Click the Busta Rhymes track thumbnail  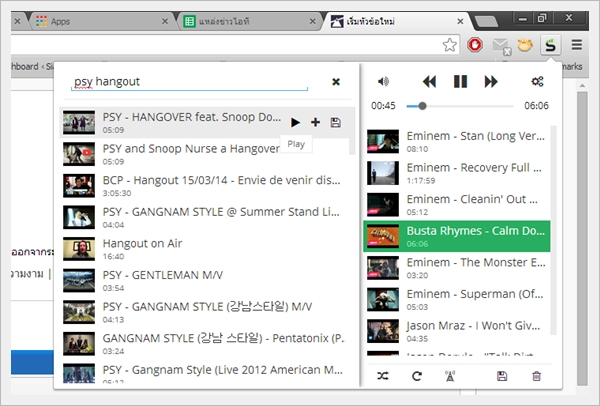pyautogui.click(x=383, y=236)
